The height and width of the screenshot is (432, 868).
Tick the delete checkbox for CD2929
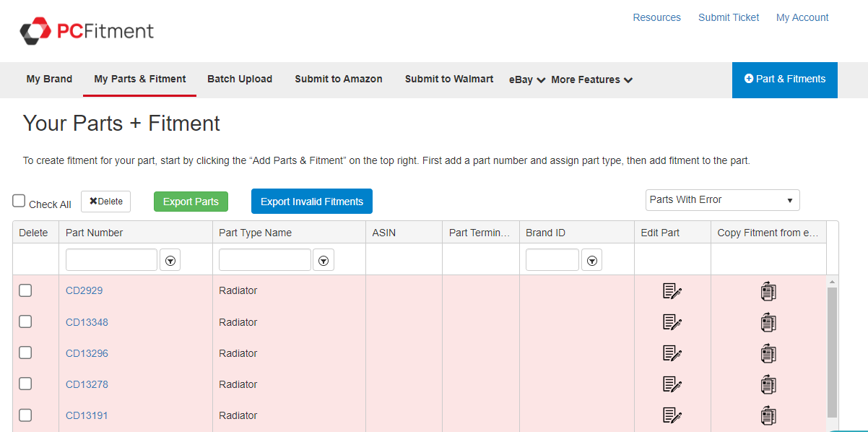point(25,290)
